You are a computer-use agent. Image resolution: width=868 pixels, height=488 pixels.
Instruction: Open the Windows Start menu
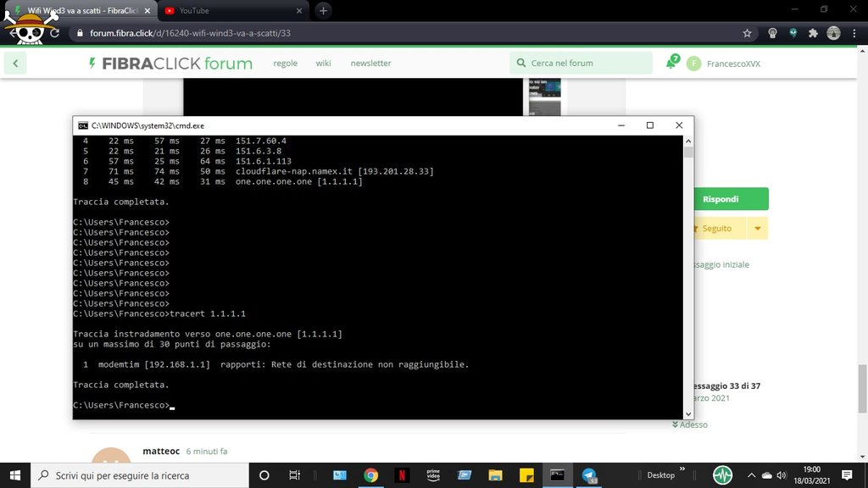click(x=15, y=475)
